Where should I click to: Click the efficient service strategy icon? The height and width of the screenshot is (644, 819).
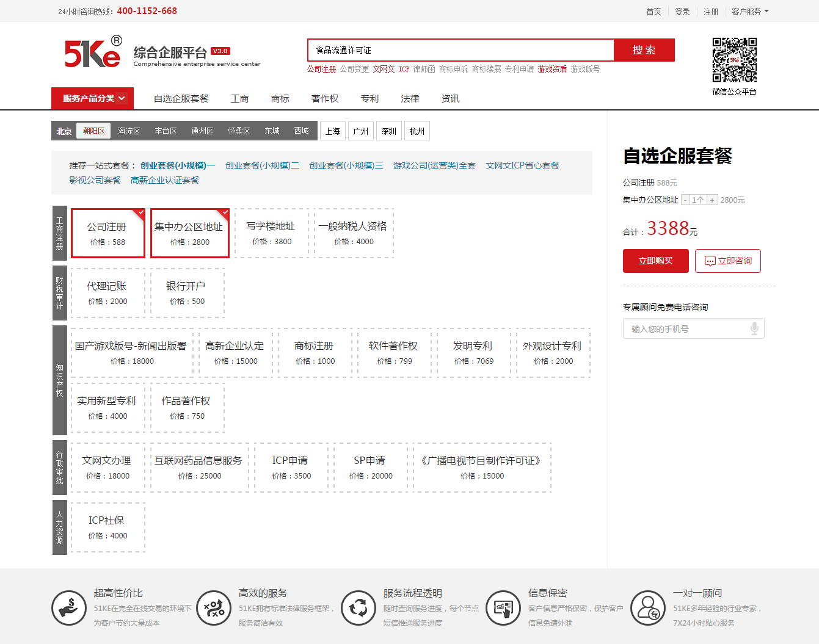click(x=214, y=608)
